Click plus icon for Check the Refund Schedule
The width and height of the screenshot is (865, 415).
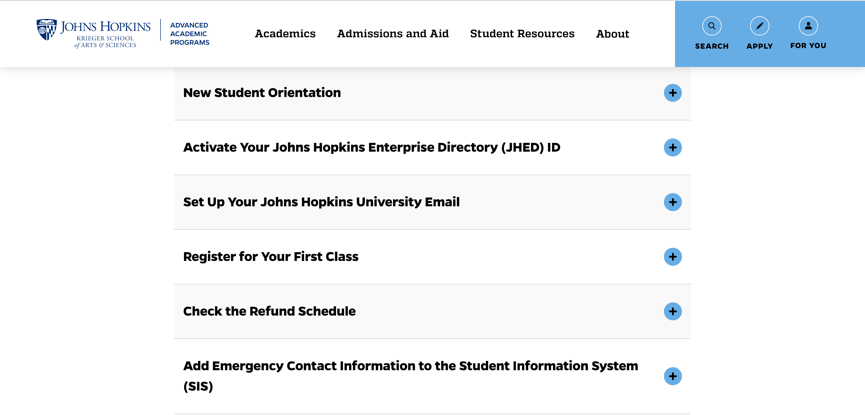click(672, 311)
